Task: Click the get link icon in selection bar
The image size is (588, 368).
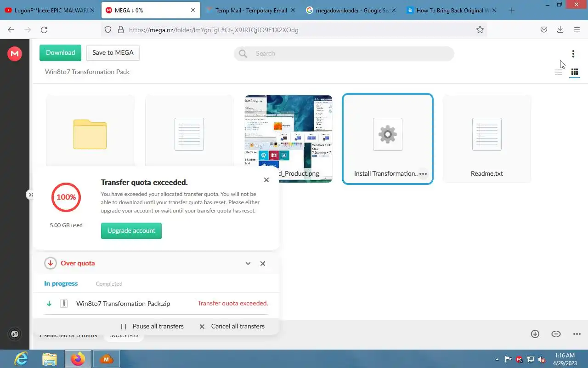Action: (x=556, y=334)
